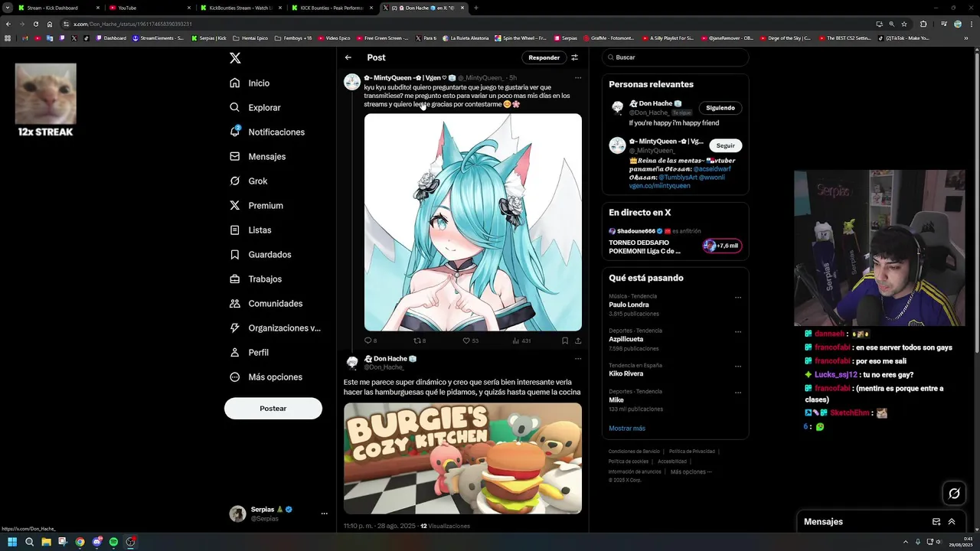Open Organizaciones verificadas in the sidebar
This screenshot has height=551, width=980.
(x=275, y=328)
